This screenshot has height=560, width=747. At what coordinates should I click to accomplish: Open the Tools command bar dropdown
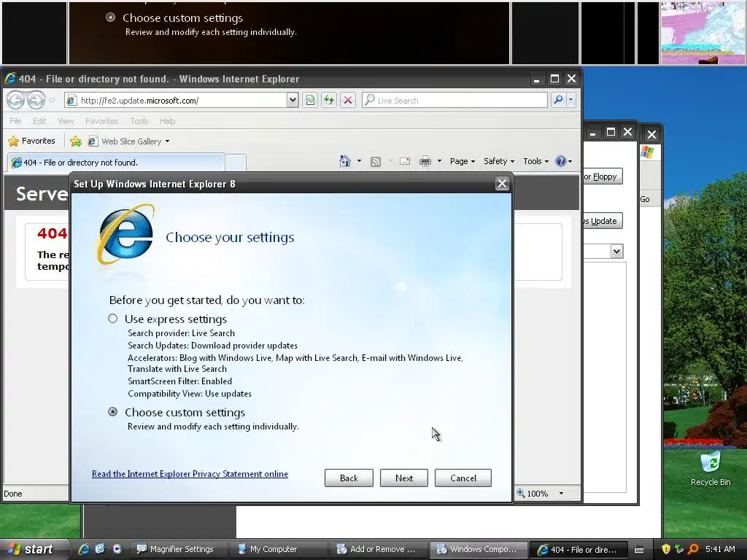click(535, 161)
